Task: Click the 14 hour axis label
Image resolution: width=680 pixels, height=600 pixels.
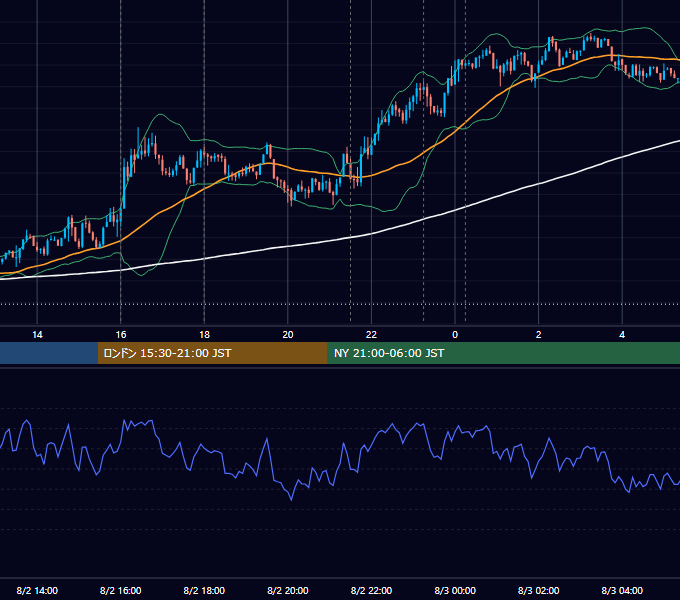Action: coord(37,335)
